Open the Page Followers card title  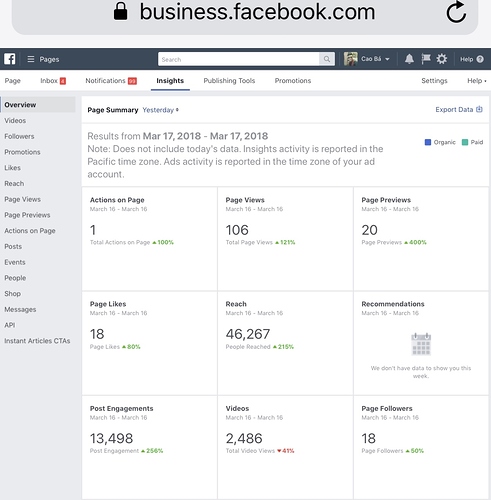click(x=387, y=408)
